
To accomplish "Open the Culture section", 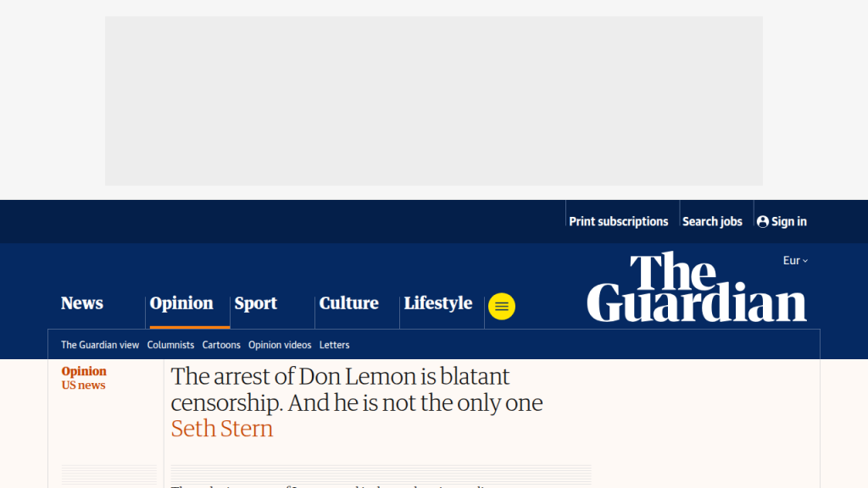I will [x=348, y=303].
